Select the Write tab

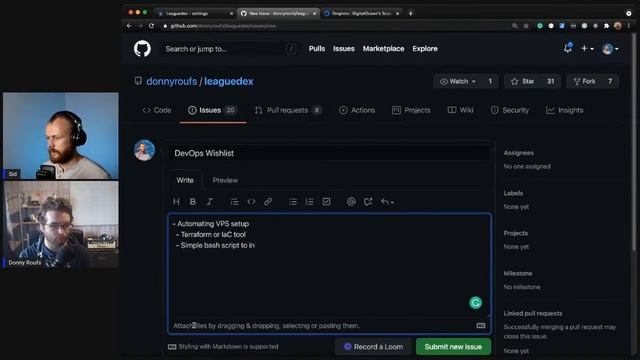(x=185, y=180)
